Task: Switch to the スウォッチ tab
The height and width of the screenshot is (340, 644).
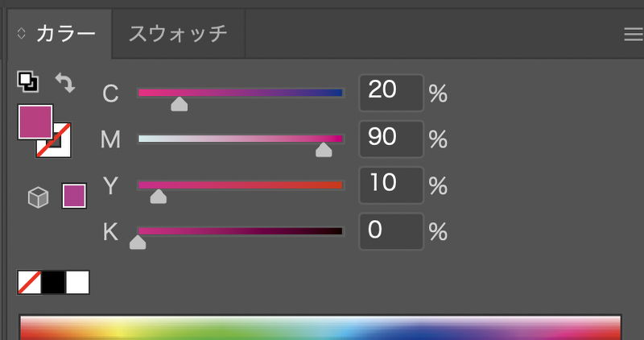Action: tap(178, 34)
